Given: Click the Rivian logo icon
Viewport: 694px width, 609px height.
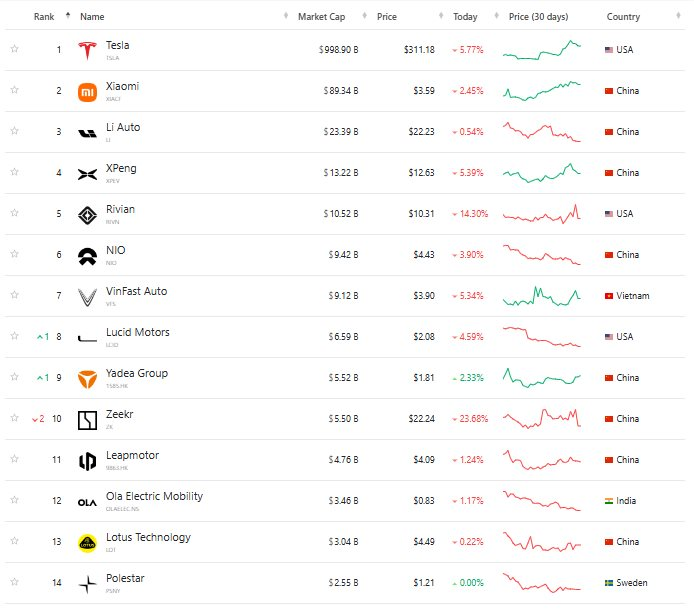Looking at the screenshot, I should pos(88,214).
